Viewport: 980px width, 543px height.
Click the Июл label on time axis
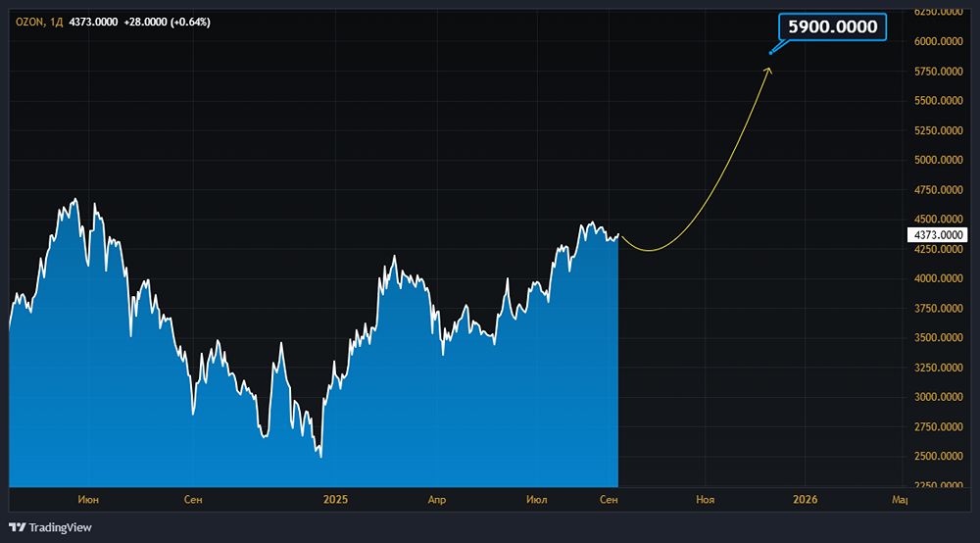pyautogui.click(x=537, y=500)
